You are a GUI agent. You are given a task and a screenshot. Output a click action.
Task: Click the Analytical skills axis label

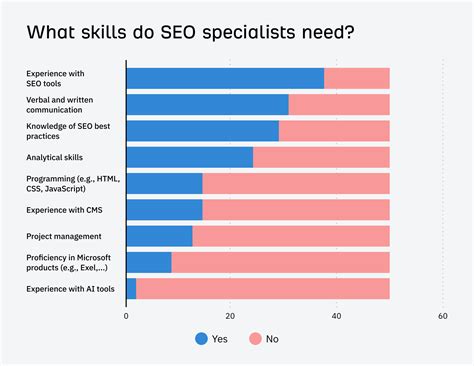tap(55, 157)
